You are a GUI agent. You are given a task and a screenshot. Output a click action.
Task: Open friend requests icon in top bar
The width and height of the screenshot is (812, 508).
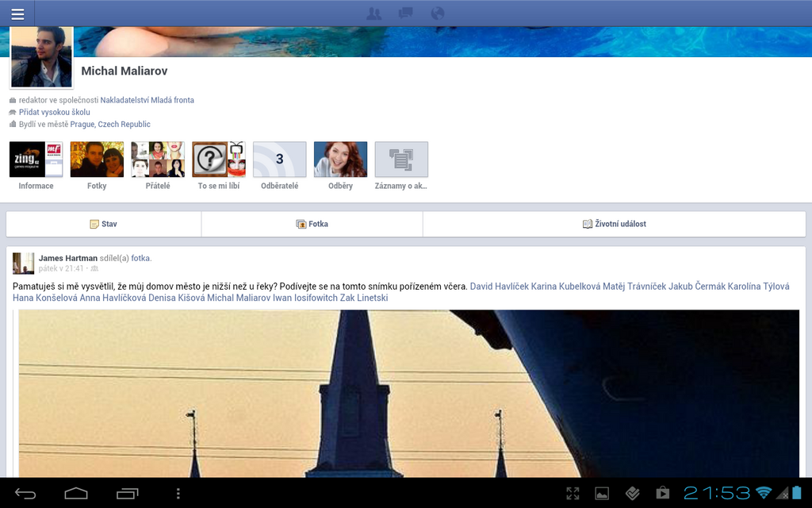(x=375, y=13)
